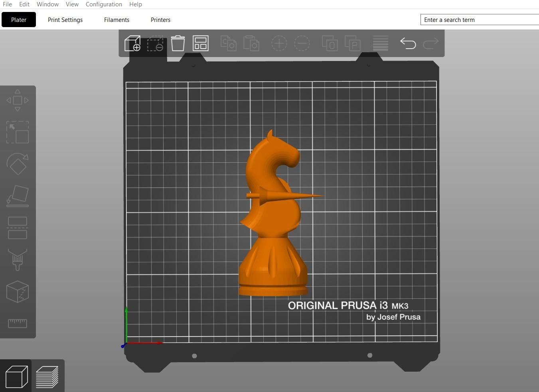This screenshot has height=392, width=539.
Task: Copy the selected object
Action: point(229,43)
